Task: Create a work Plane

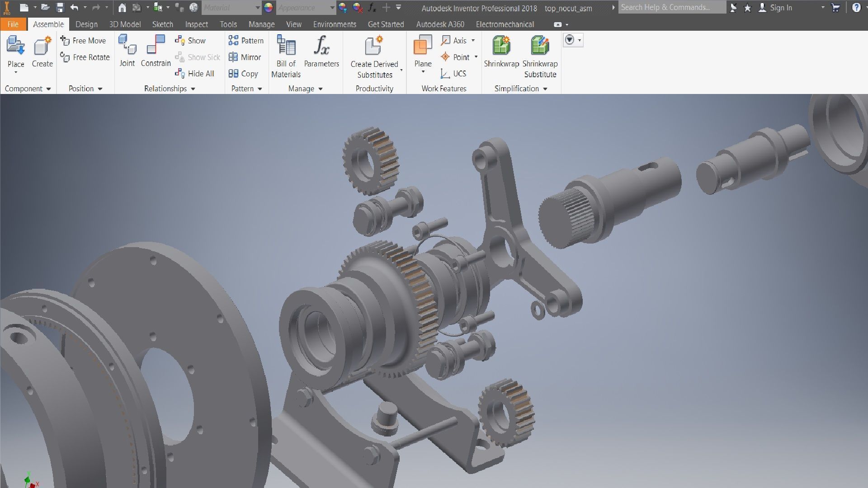Action: 423,52
